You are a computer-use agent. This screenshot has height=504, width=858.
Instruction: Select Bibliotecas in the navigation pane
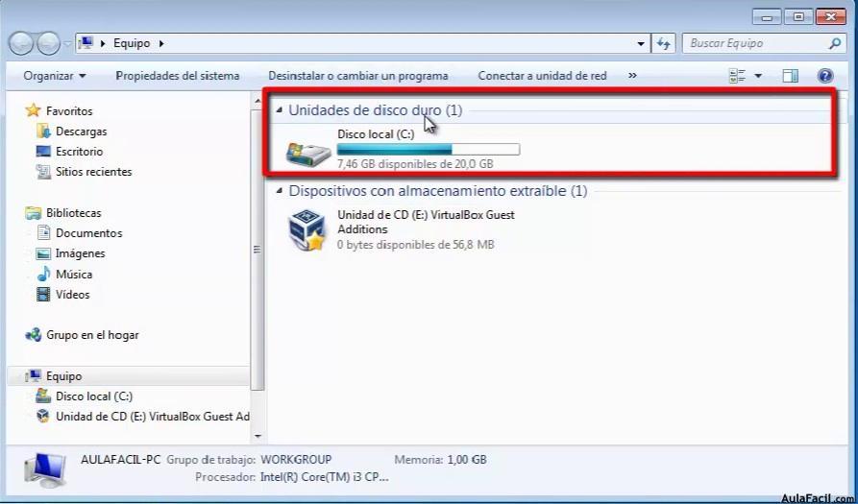pos(74,213)
